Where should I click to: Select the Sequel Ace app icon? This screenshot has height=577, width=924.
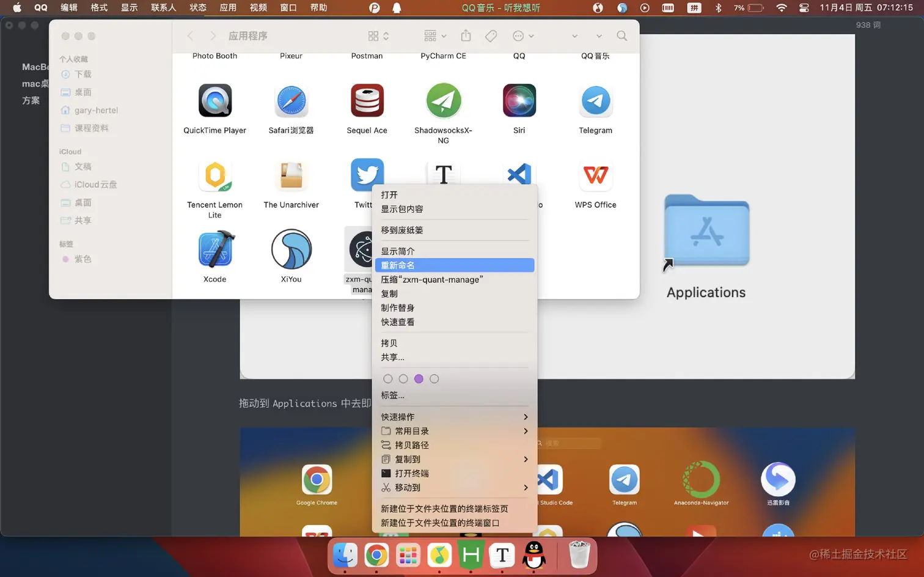coord(367,100)
